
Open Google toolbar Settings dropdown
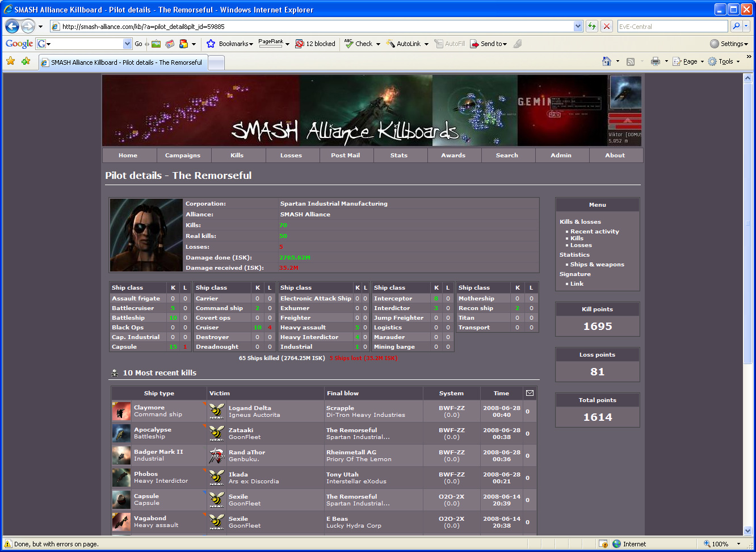pyautogui.click(x=729, y=44)
